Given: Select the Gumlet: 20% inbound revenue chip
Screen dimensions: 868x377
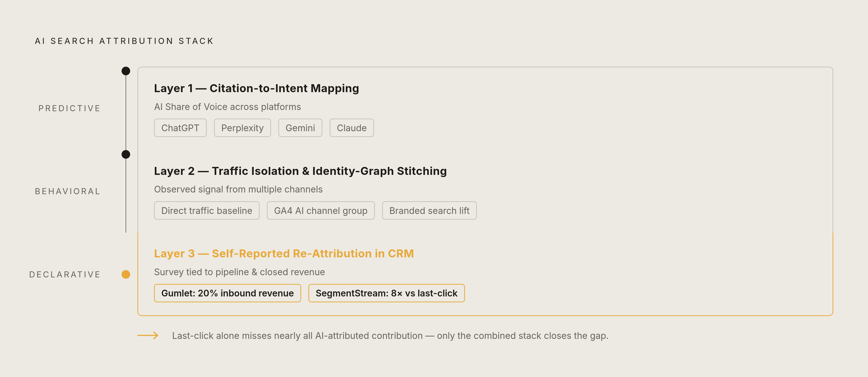Looking at the screenshot, I should (x=227, y=293).
